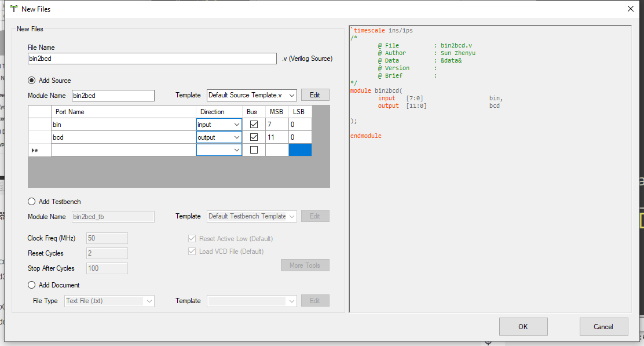Viewport: 644px width, 346px height.
Task: Click 'module bin2bcd(' line in preview
Action: pyautogui.click(x=376, y=90)
